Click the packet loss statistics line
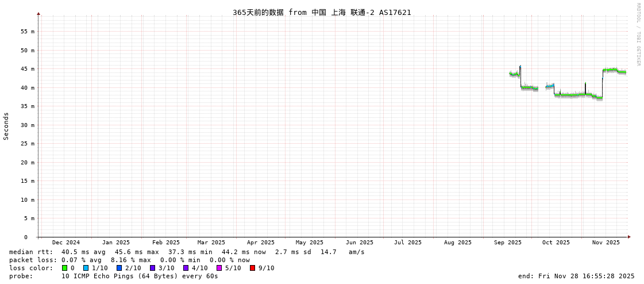This screenshot has width=644, height=284. [x=129, y=260]
